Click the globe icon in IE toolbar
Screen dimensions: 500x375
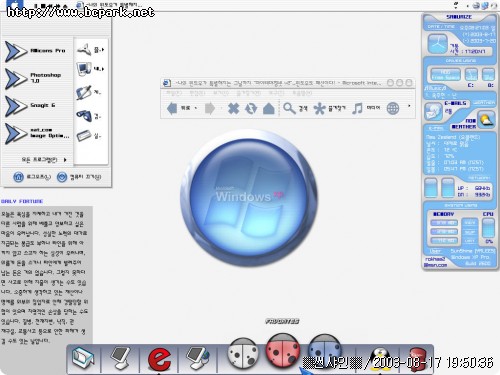pyautogui.click(x=393, y=109)
